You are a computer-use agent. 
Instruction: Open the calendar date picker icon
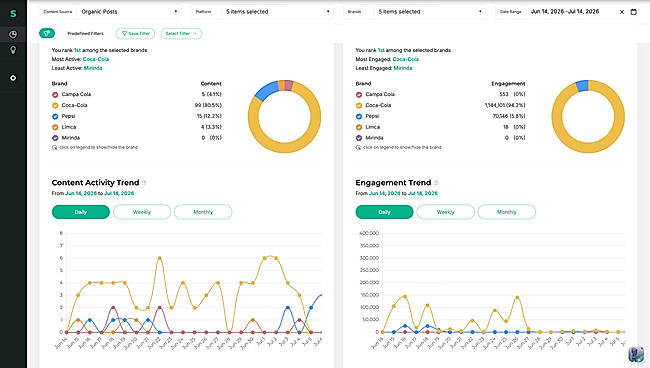tap(633, 12)
